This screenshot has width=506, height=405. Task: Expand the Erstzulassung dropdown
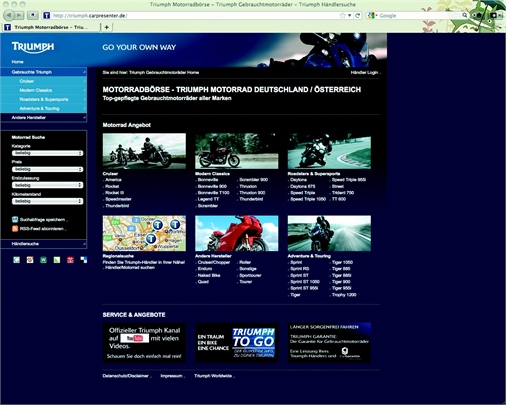tap(47, 185)
